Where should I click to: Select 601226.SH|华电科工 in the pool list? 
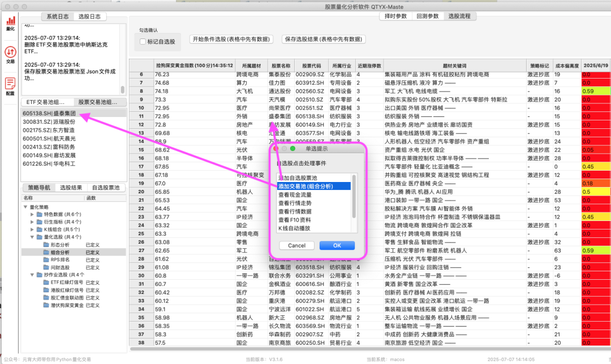click(x=74, y=164)
